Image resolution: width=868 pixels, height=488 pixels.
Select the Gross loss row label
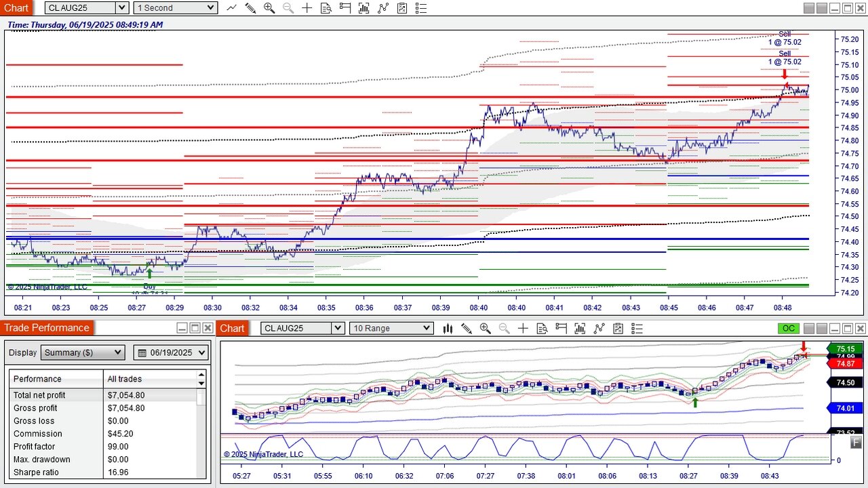coord(34,421)
